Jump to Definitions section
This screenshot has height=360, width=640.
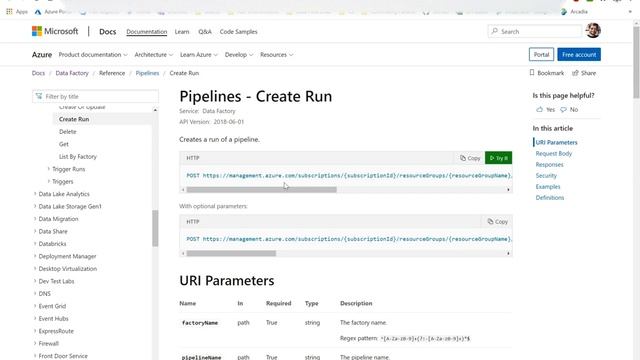(550, 198)
